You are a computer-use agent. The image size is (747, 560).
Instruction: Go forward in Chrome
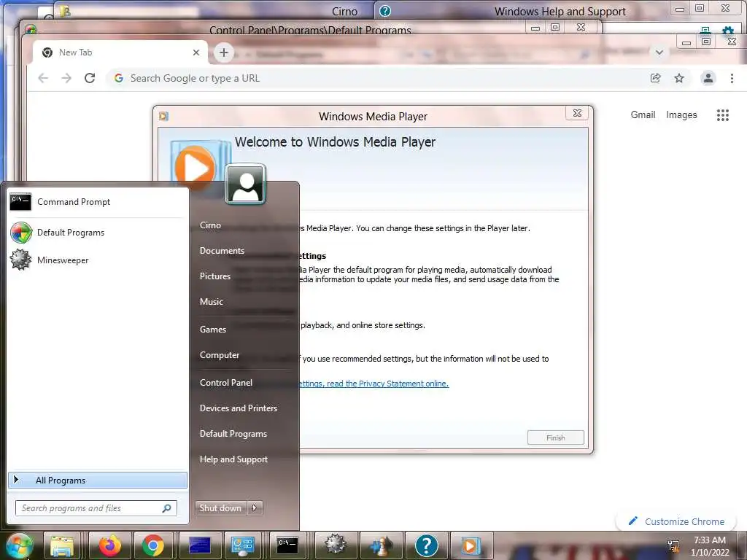[66, 78]
